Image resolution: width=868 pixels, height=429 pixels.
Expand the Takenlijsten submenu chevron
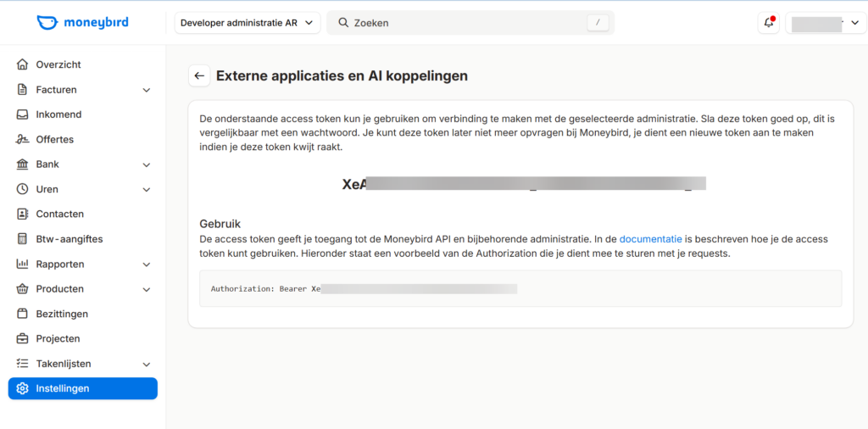click(x=146, y=365)
